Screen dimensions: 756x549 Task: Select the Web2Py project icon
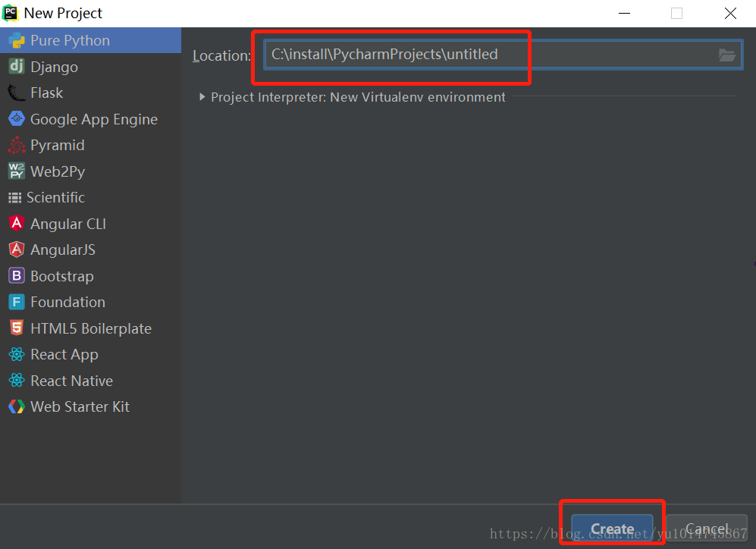pos(17,171)
